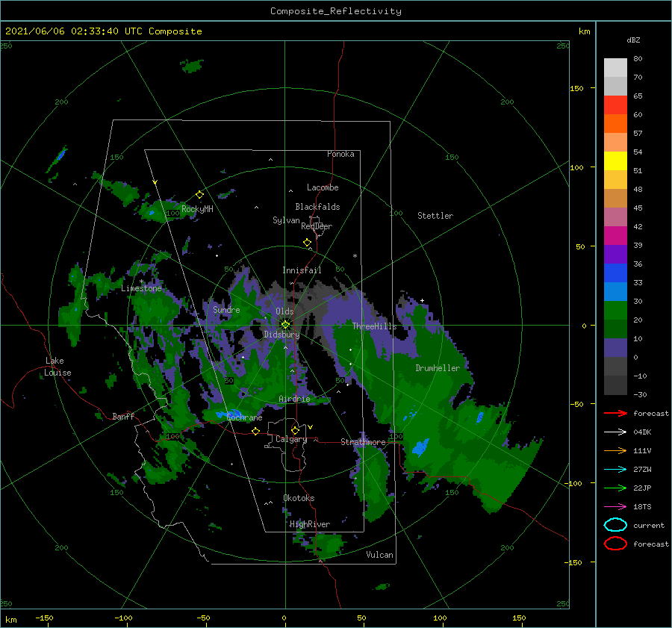Click the 2021/06/06 02:33:40 UTC timestamp

tap(103, 31)
